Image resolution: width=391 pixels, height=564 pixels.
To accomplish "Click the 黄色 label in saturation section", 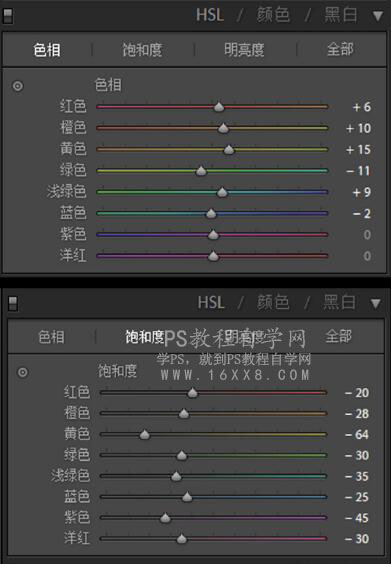I will (x=77, y=434).
